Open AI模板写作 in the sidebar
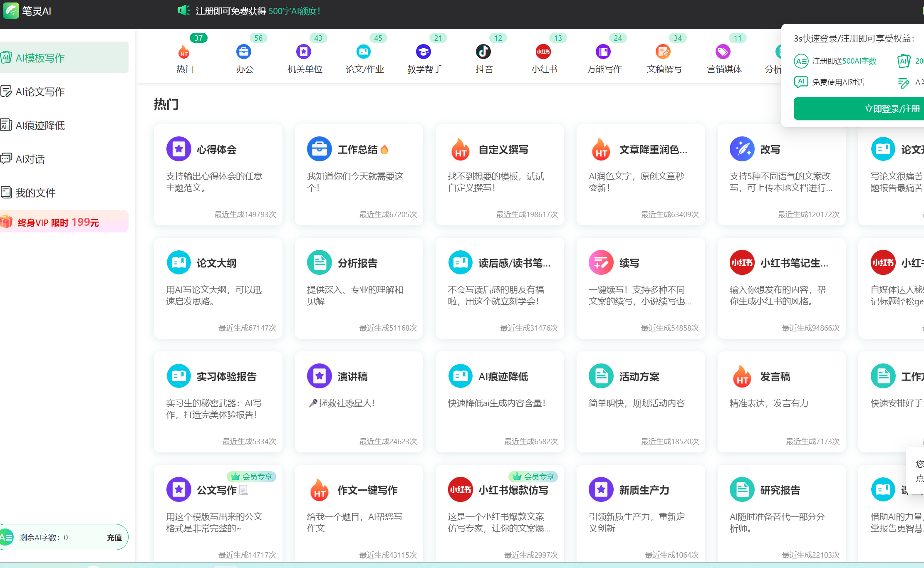The width and height of the screenshot is (924, 568). tap(64, 57)
